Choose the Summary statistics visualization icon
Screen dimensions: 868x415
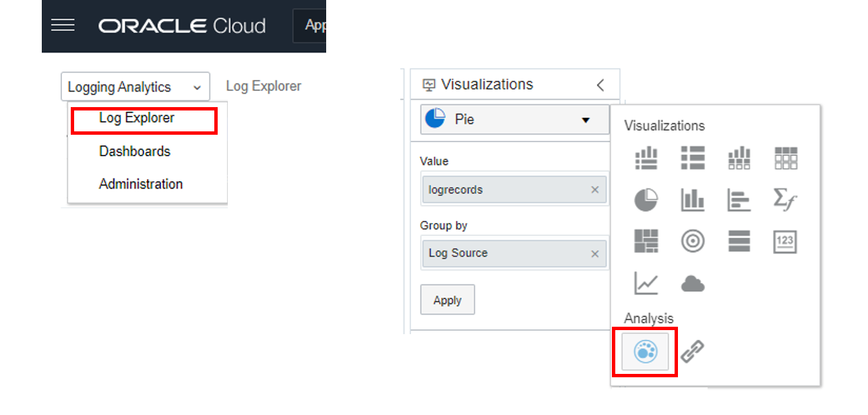[785, 200]
